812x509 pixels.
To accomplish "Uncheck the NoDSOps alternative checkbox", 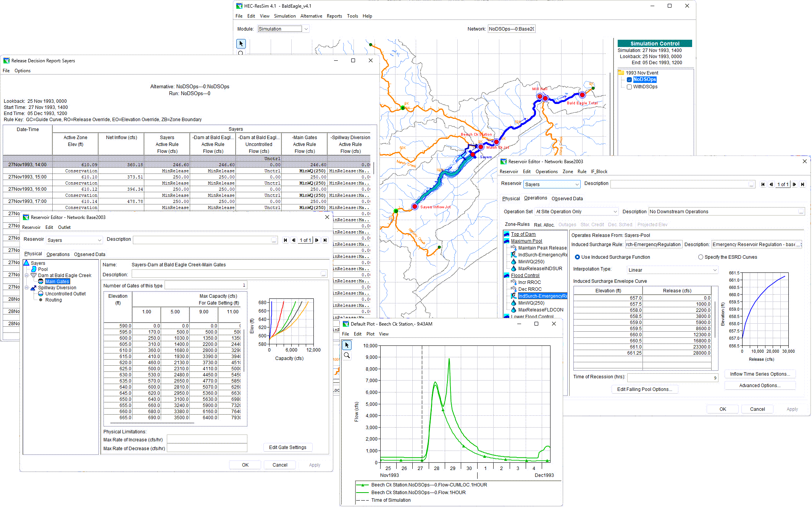I will [x=629, y=80].
